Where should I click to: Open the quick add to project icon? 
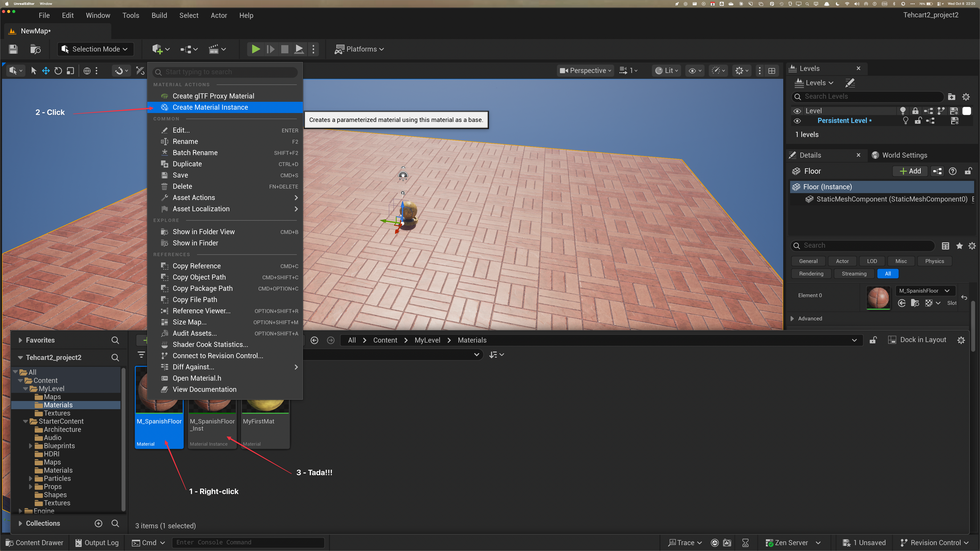click(161, 49)
